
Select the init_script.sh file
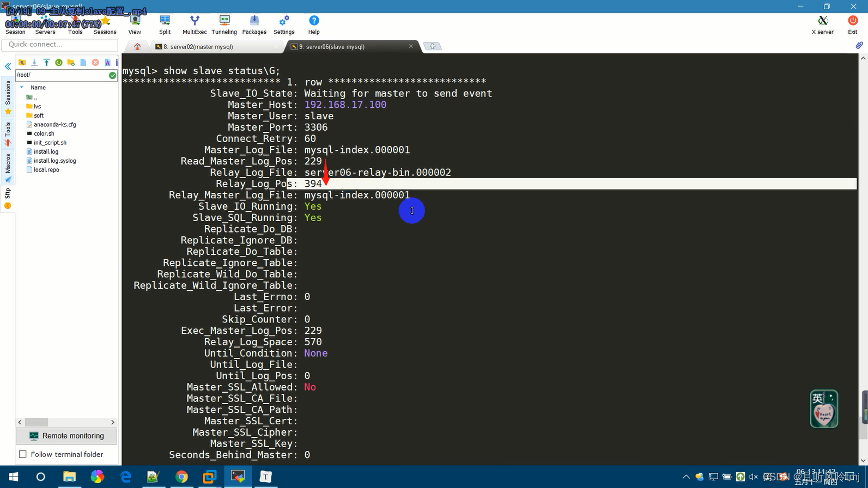[46, 143]
